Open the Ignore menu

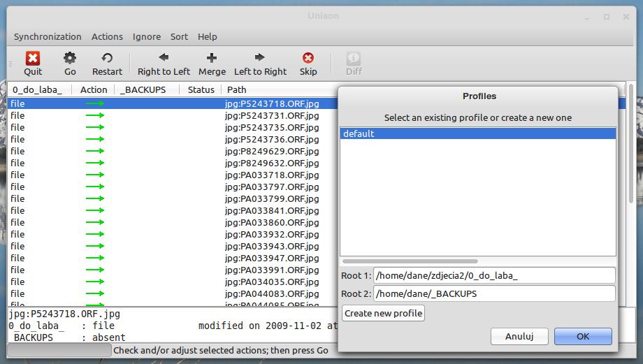[146, 37]
